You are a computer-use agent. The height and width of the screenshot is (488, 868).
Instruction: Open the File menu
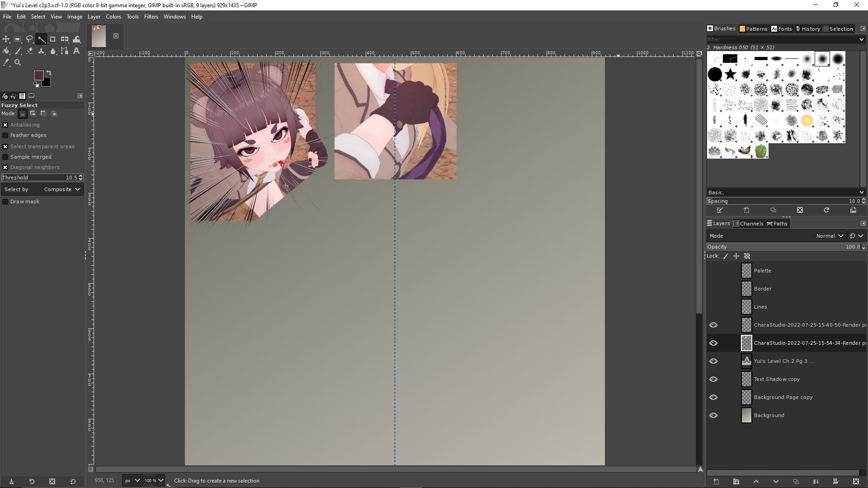(7, 17)
